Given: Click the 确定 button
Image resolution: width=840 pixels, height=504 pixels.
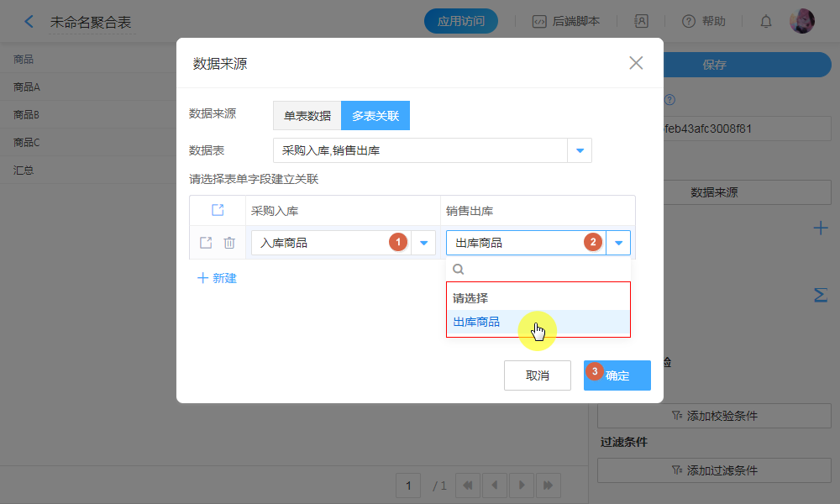Looking at the screenshot, I should [x=617, y=375].
